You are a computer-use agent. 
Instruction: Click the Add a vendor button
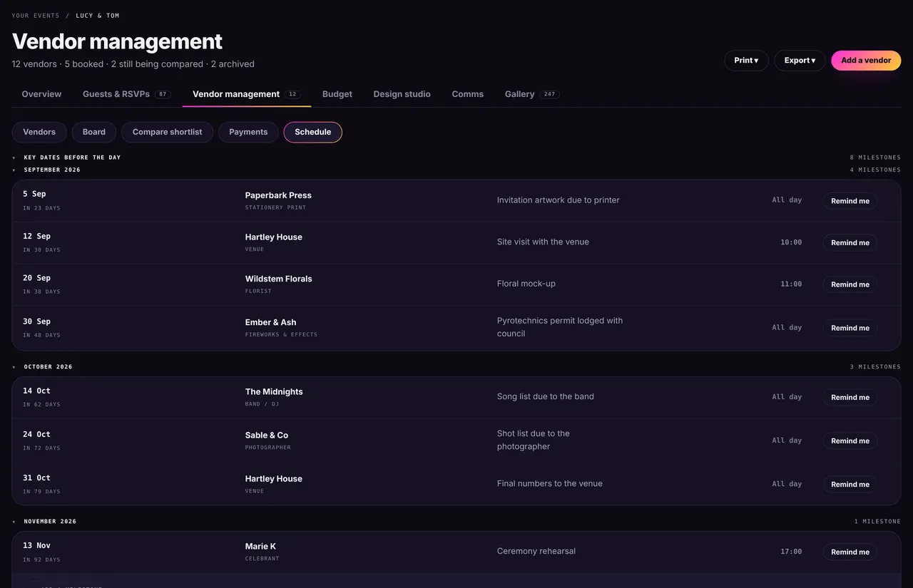coord(866,61)
